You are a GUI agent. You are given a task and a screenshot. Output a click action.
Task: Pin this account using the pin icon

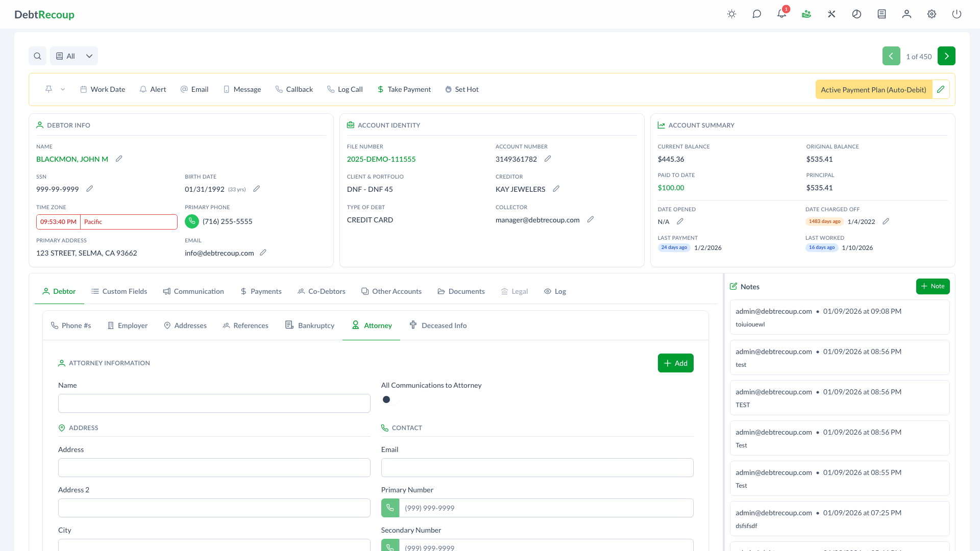click(x=48, y=89)
